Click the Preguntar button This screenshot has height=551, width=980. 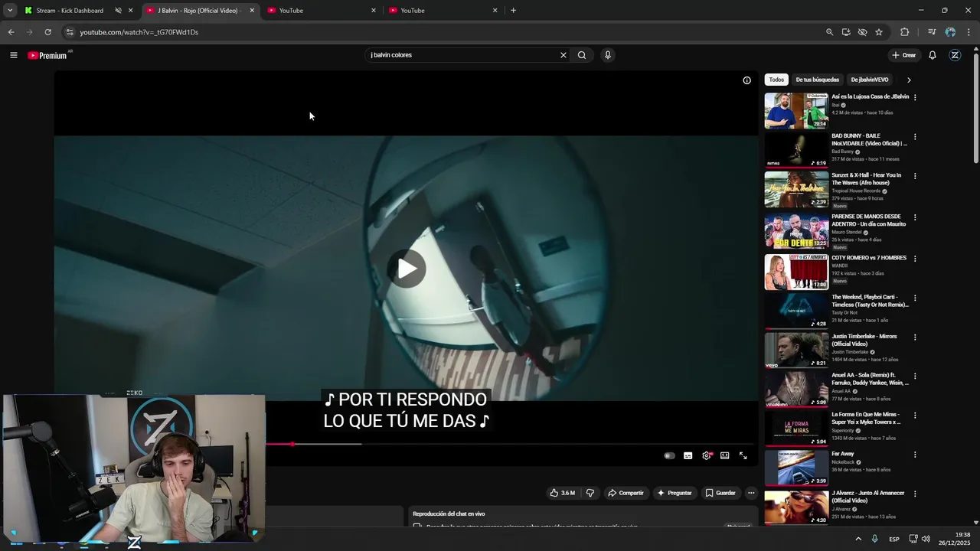675,493
